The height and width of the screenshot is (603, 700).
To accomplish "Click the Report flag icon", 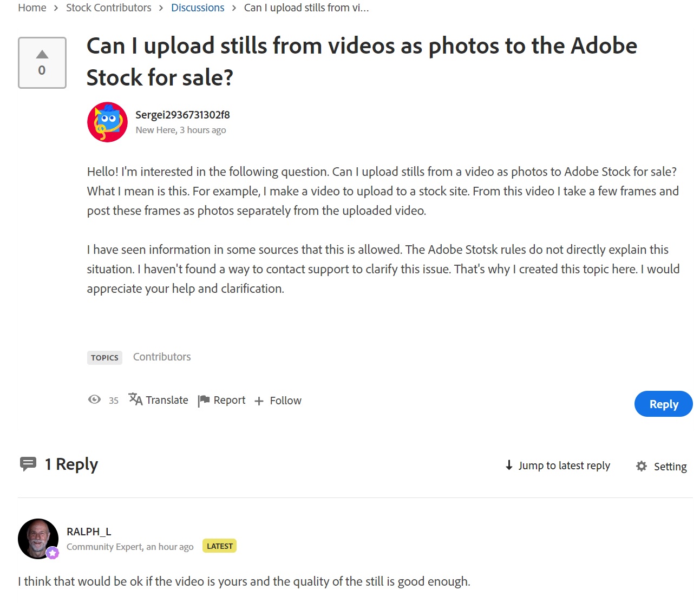I will click(x=204, y=401).
